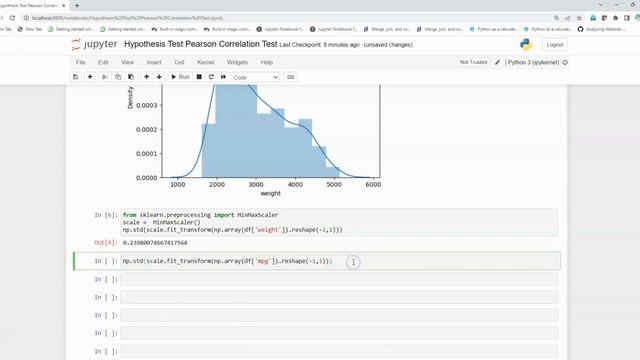Cut selected cells with scissors icon

[105, 77]
